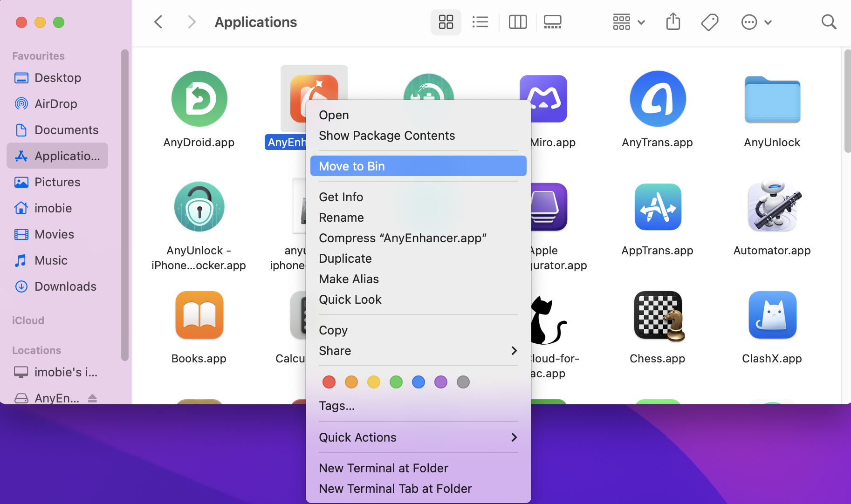851x504 pixels.
Task: Click the Automator.app file name
Action: tap(772, 251)
